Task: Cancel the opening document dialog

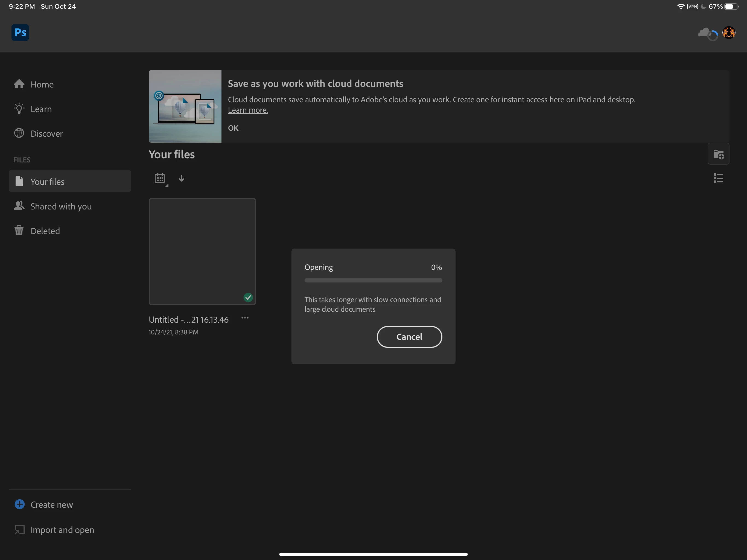Action: [x=409, y=337]
